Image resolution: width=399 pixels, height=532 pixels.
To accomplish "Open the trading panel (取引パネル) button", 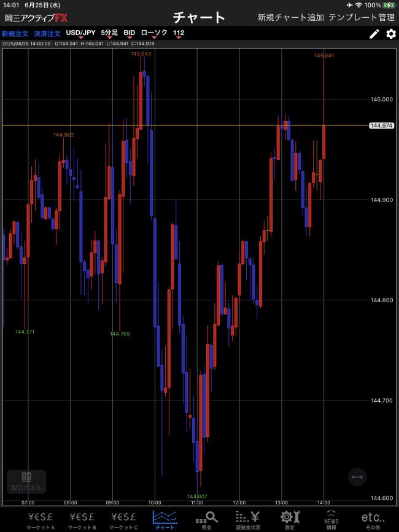I will pyautogui.click(x=26, y=482).
